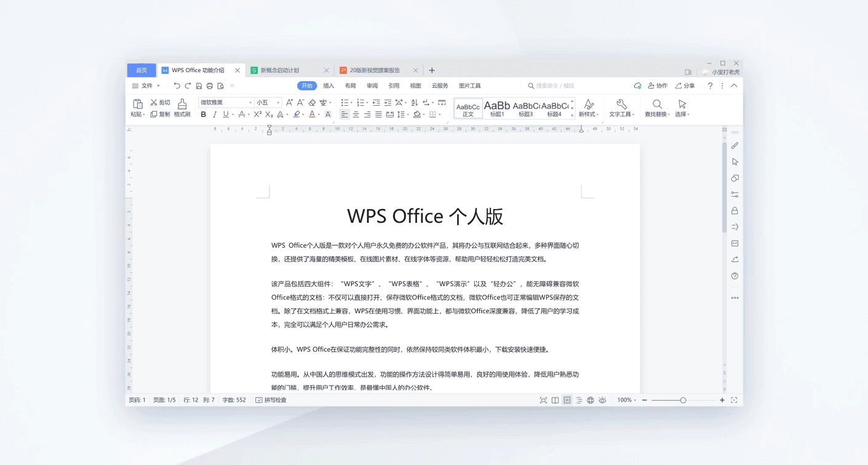Expand bullet list dropdown arrow
This screenshot has width=868, height=465.
coord(351,103)
